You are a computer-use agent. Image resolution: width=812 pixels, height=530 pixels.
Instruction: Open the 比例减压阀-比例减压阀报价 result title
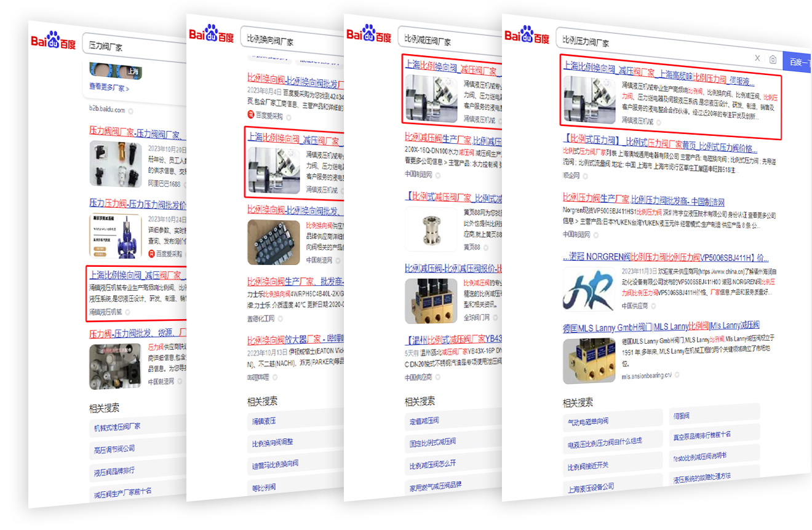pyautogui.click(x=453, y=269)
